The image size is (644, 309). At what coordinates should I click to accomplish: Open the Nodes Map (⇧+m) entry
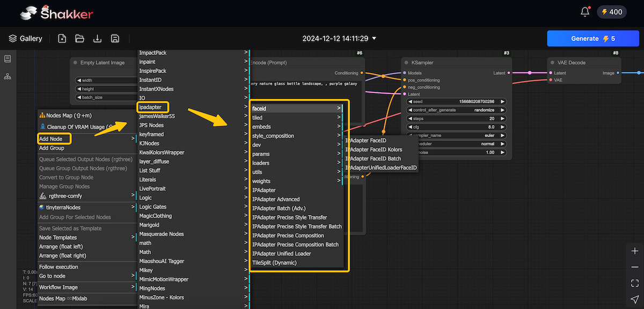pos(87,115)
